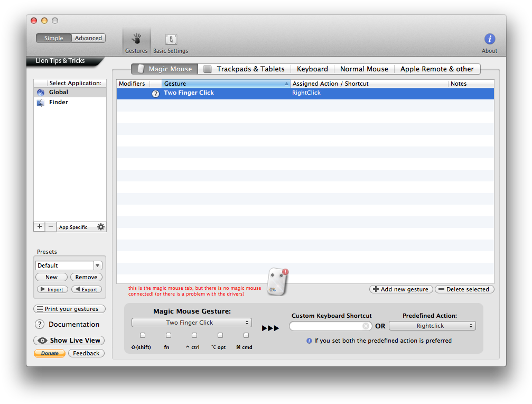Viewport: 532px width, 404px height.
Task: Add a new application with the plus button
Action: (x=39, y=227)
